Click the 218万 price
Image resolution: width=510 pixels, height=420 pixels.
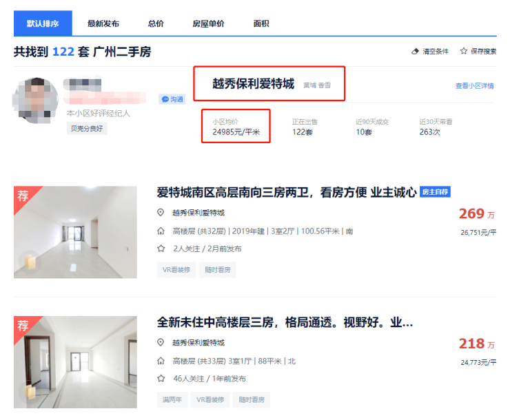tap(476, 344)
